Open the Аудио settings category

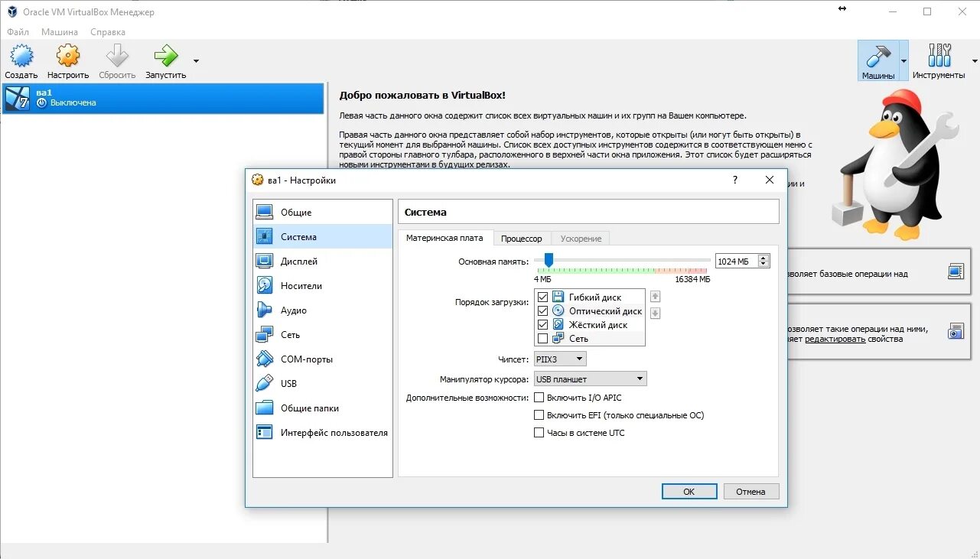click(x=323, y=310)
